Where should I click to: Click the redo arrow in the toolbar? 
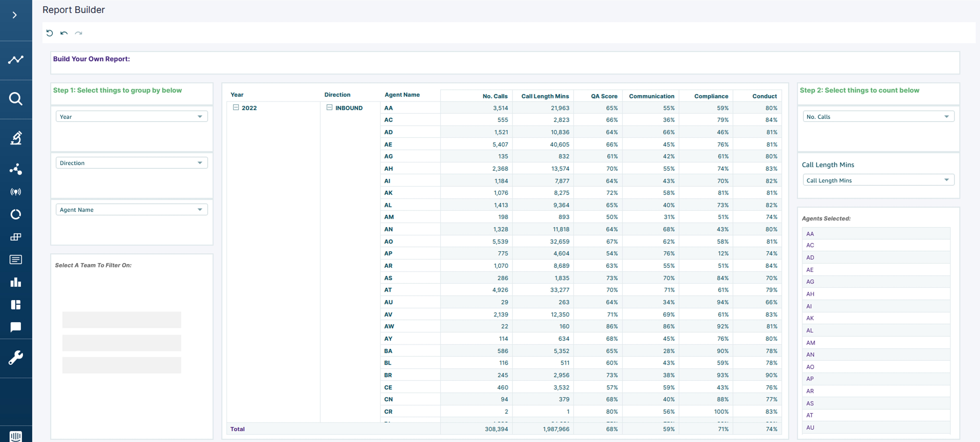tap(79, 34)
